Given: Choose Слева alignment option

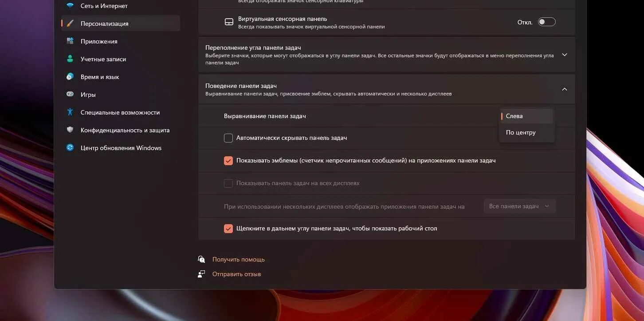Looking at the screenshot, I should [526, 116].
